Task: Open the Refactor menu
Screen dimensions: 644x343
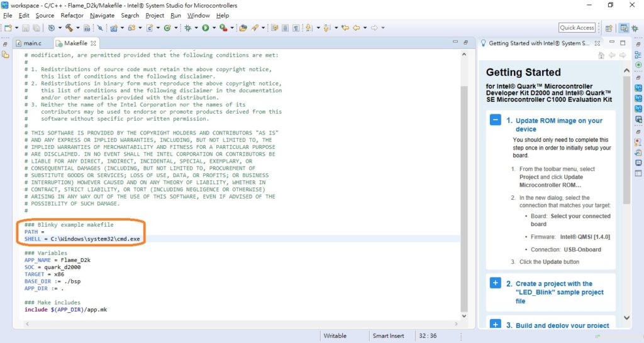Action: [x=72, y=15]
